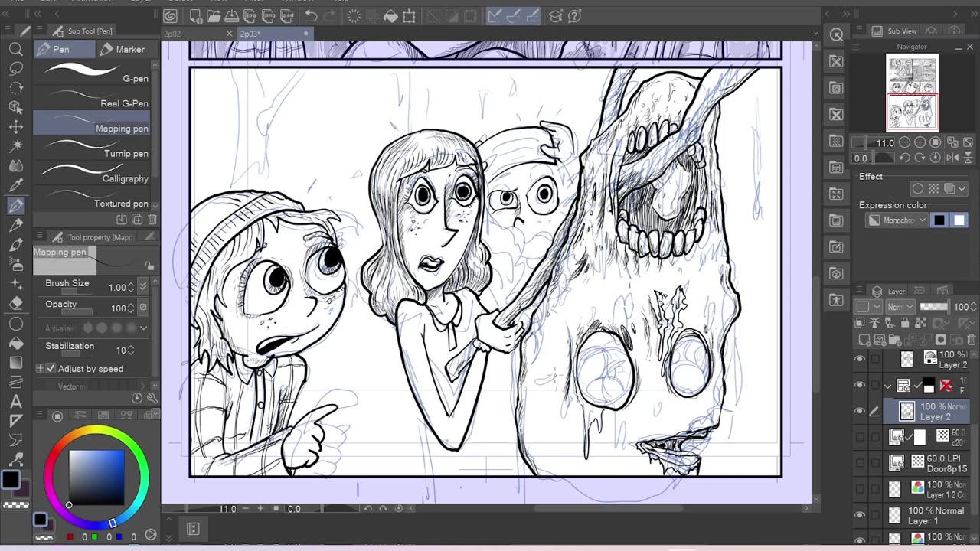
Task: Adjust Brush Size stepper arrows
Action: point(130,287)
